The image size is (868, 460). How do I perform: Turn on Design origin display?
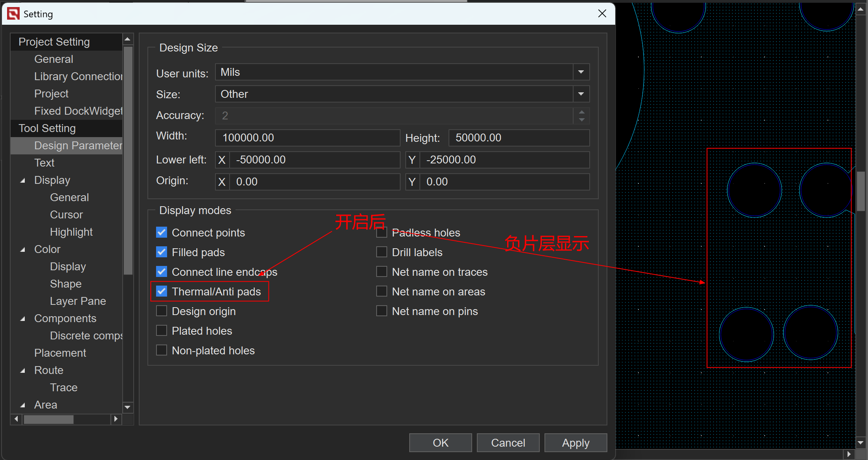pyautogui.click(x=162, y=311)
